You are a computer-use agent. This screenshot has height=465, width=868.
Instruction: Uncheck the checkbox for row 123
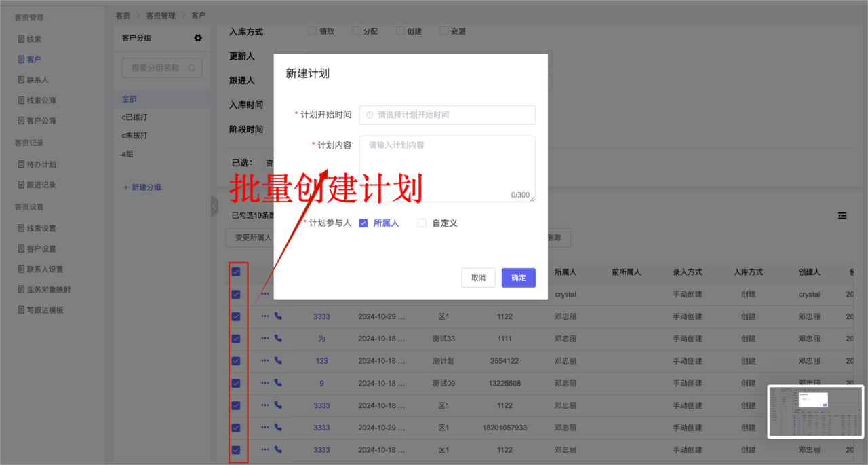[x=236, y=361]
